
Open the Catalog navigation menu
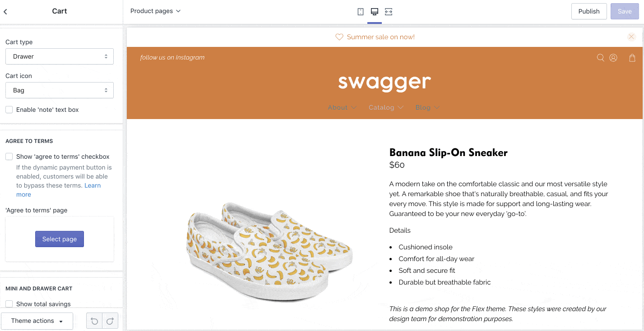coord(386,107)
